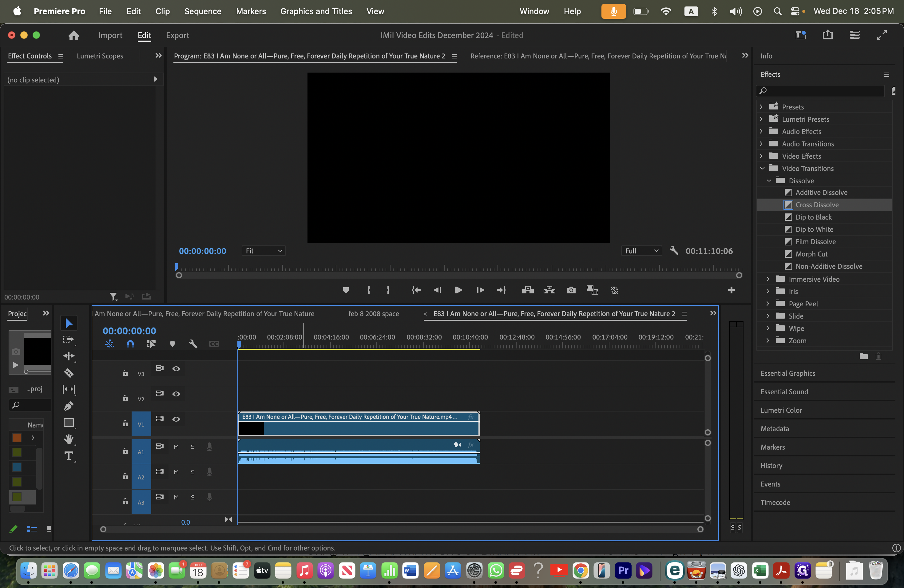Switch to the Export workspace
This screenshot has height=588, width=904.
tap(177, 35)
